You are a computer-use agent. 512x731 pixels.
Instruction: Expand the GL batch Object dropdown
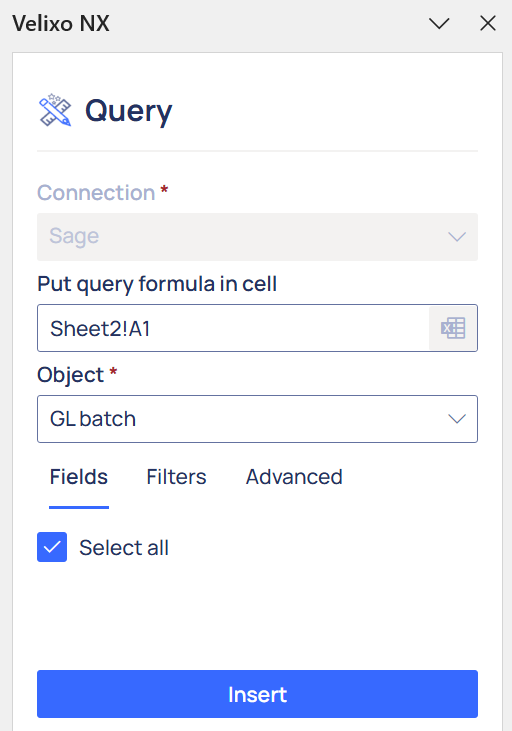click(x=257, y=419)
